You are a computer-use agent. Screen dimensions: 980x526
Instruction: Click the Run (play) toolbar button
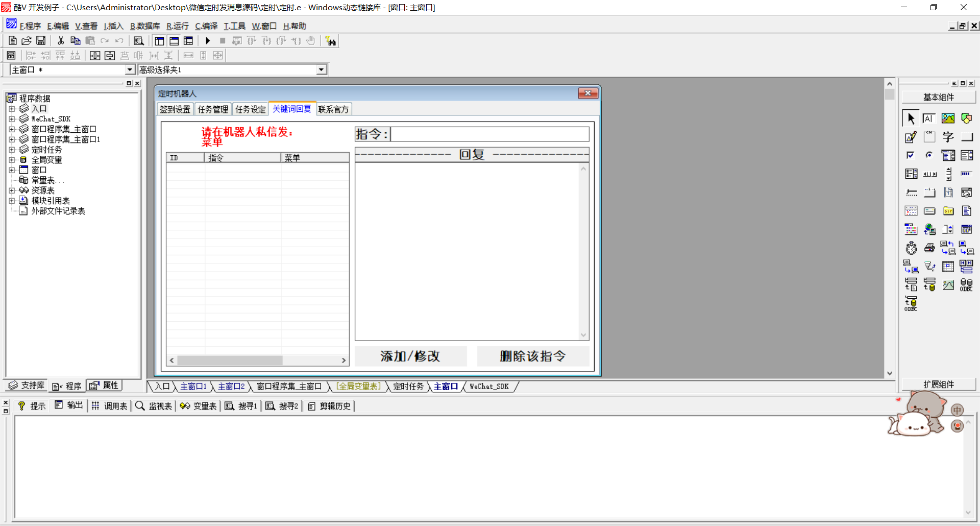(x=208, y=41)
